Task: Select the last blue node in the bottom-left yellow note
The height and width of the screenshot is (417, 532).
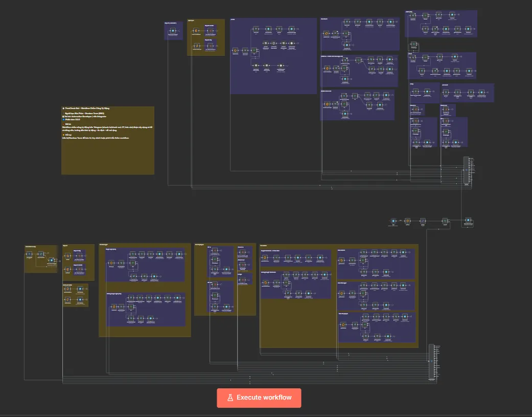Action: pyautogui.click(x=51, y=260)
